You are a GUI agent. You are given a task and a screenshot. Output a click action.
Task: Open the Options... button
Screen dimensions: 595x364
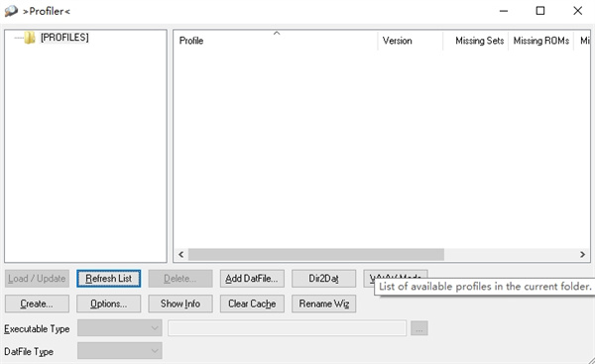(108, 303)
